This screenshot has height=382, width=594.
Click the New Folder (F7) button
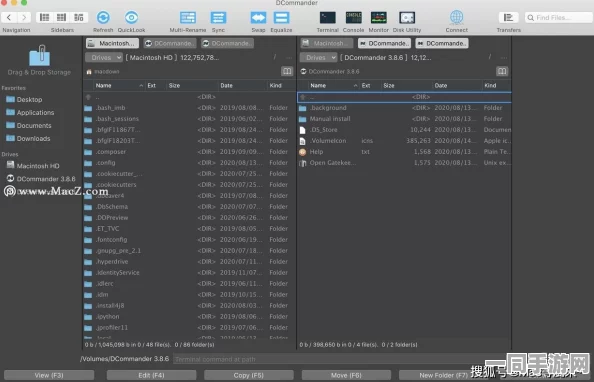(444, 375)
